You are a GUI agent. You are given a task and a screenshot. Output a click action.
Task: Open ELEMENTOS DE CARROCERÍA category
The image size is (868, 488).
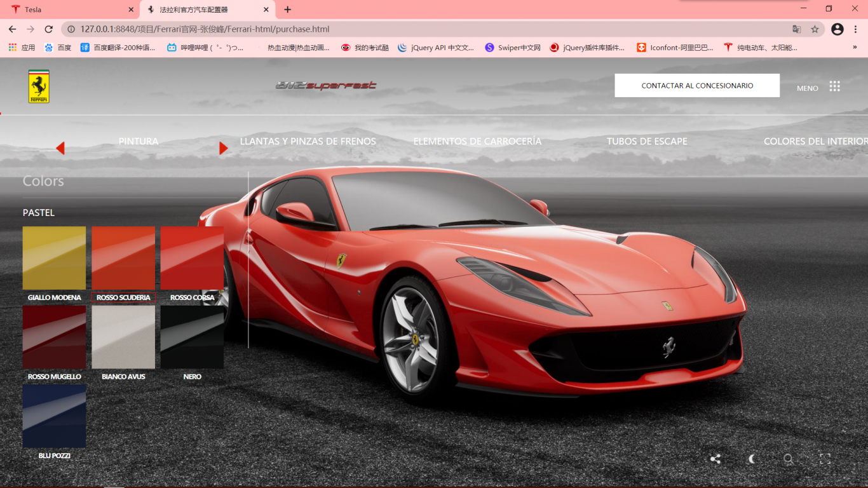[x=477, y=142]
